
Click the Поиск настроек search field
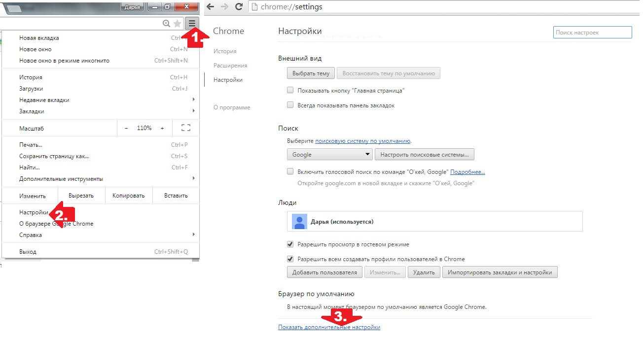point(592,33)
